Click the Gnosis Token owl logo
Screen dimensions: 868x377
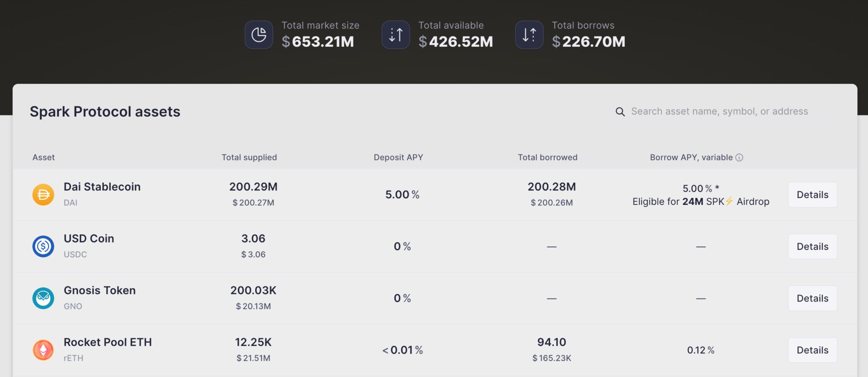(43, 298)
